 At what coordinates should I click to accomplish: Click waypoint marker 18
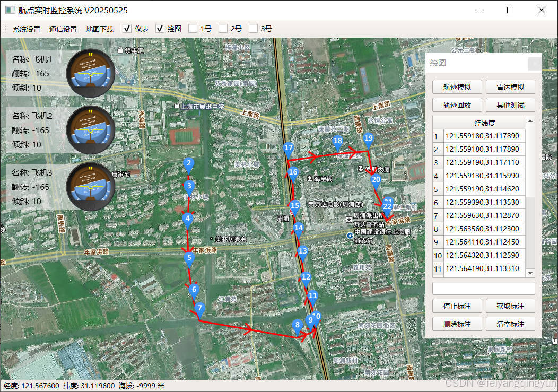click(x=337, y=142)
